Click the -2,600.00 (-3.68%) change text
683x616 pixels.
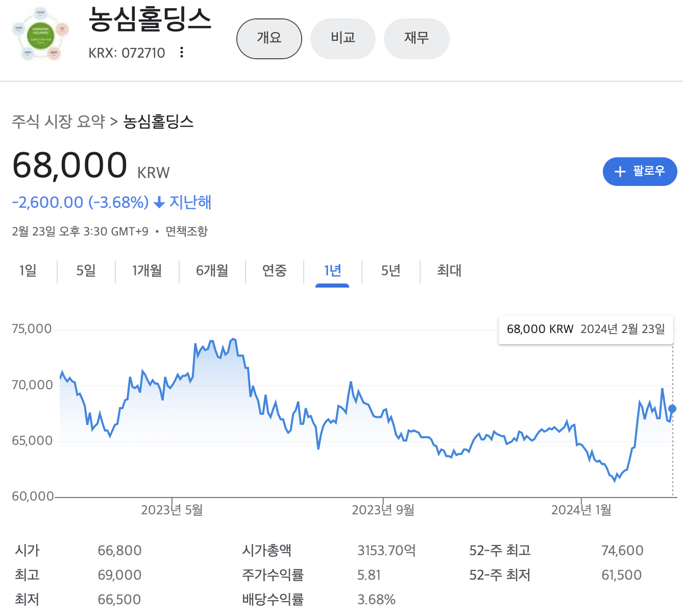pyautogui.click(x=80, y=203)
